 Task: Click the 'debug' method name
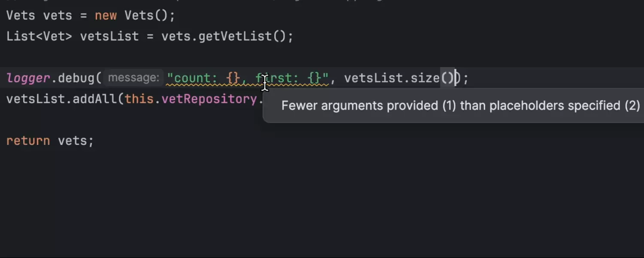pos(76,78)
